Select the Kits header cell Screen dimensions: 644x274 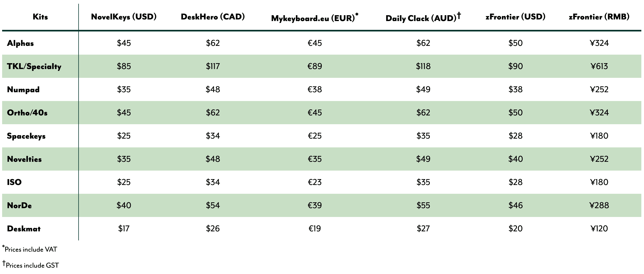pyautogui.click(x=40, y=17)
